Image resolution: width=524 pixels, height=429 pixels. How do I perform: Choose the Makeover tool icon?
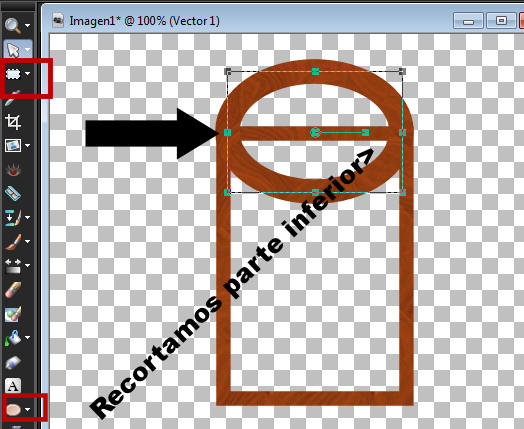coord(13,194)
